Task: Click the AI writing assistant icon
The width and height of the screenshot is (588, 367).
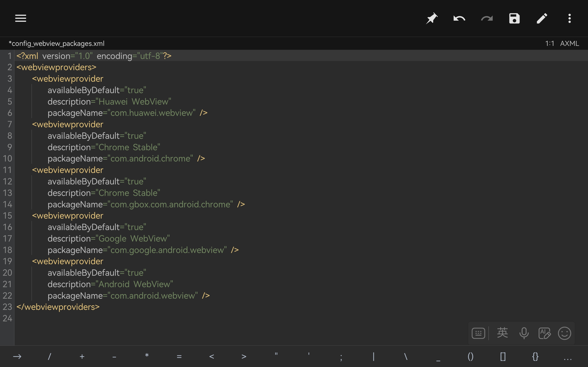Action: click(544, 333)
